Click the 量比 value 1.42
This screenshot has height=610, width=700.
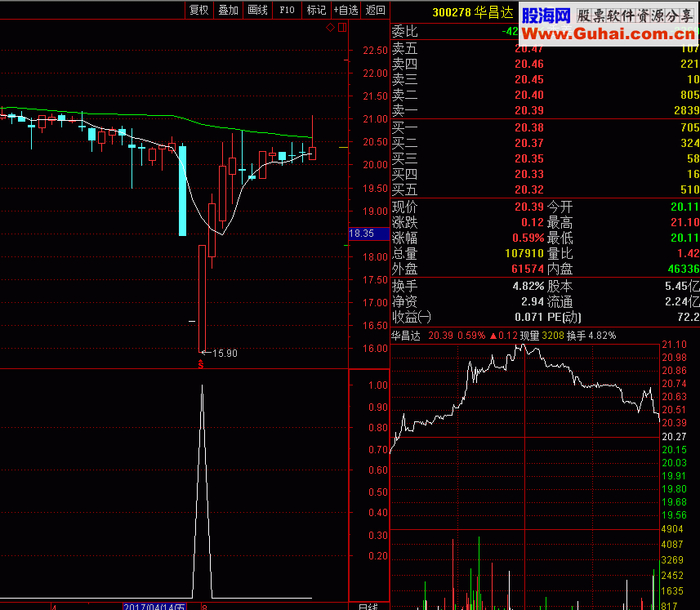point(688,253)
